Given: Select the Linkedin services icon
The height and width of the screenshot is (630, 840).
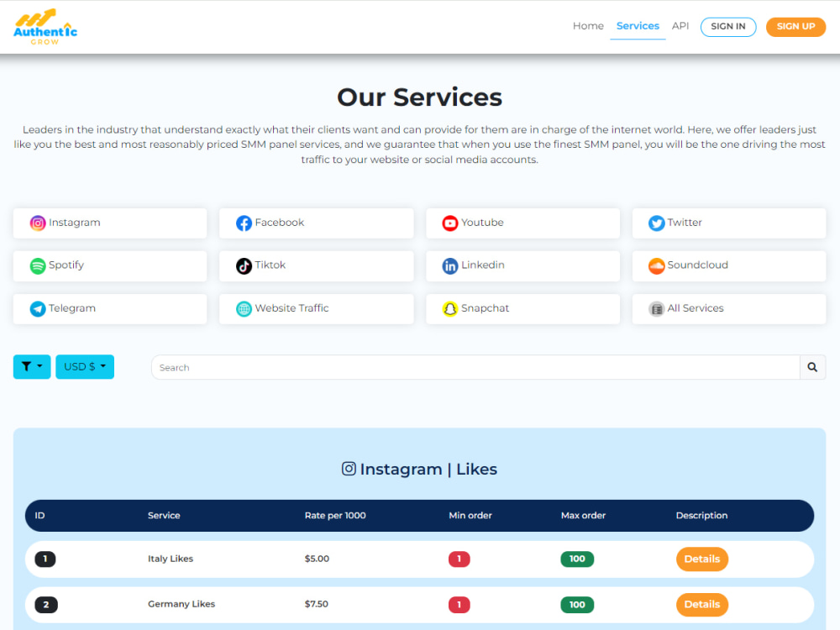Looking at the screenshot, I should (x=450, y=265).
